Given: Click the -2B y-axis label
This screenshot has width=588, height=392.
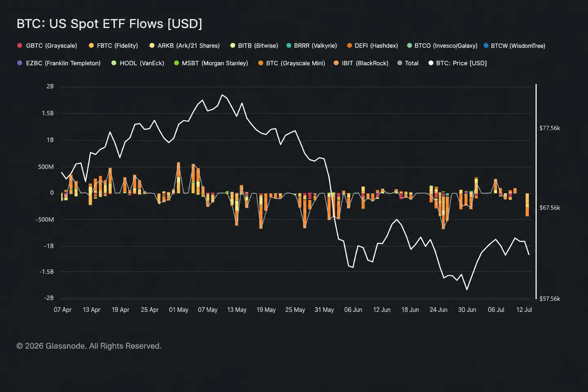Looking at the screenshot, I should pos(49,298).
